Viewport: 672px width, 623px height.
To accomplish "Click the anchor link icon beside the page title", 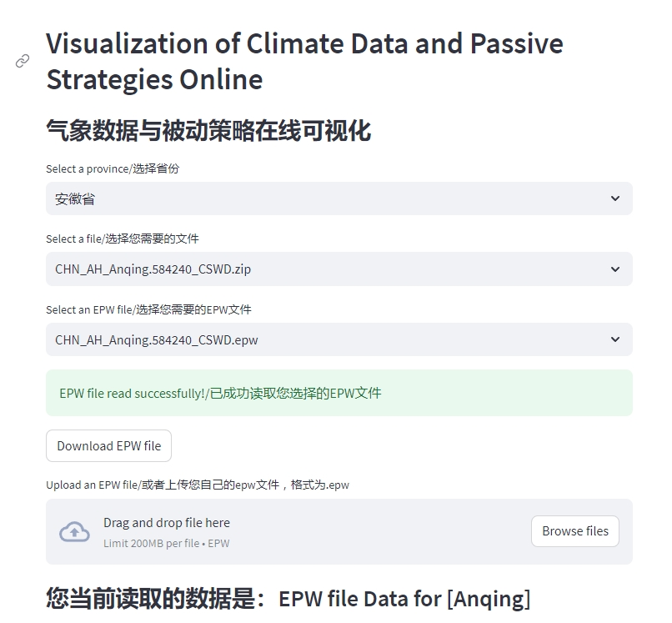I will tap(21, 62).
